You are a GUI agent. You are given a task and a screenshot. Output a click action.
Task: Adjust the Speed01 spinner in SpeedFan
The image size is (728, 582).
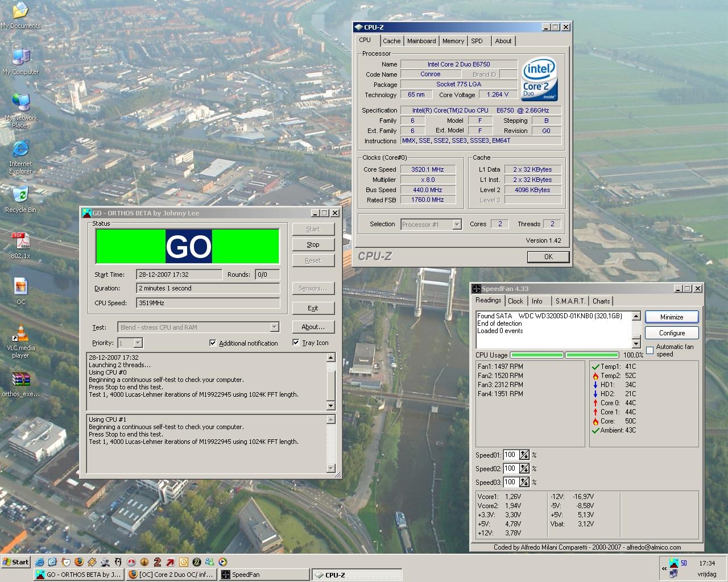click(x=524, y=455)
